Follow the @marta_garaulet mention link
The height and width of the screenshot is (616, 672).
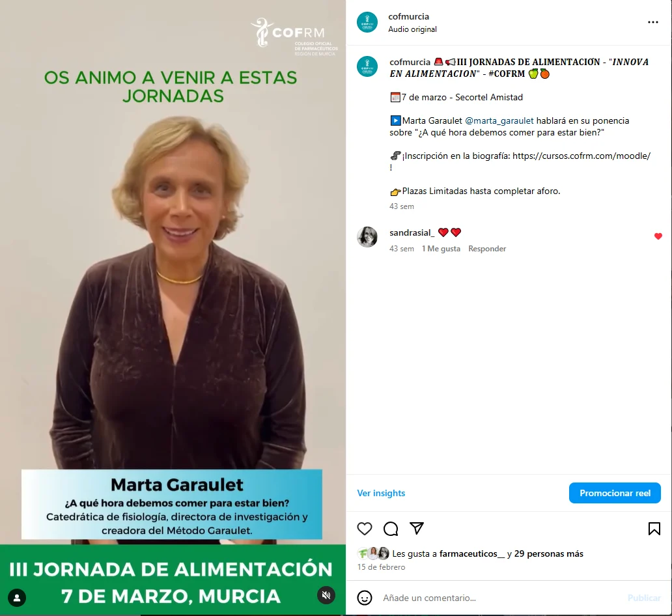click(499, 121)
